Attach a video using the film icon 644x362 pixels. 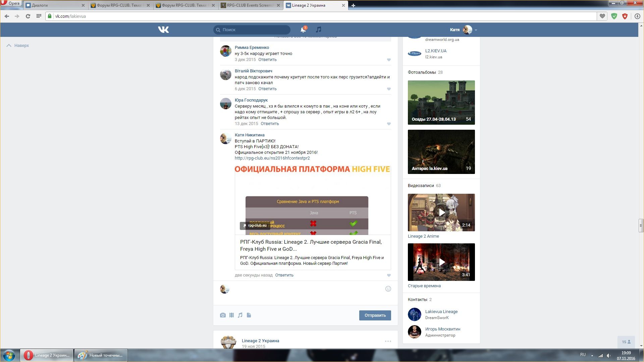(x=231, y=315)
